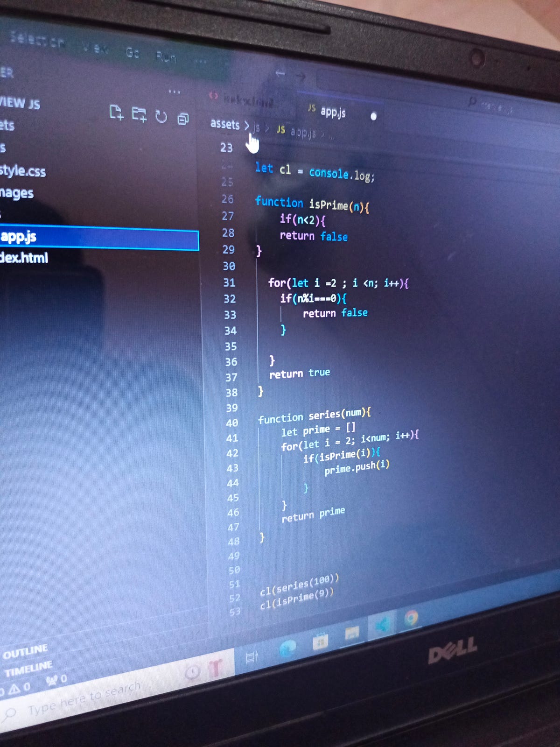Open the View menu
The width and height of the screenshot is (560, 747).
point(96,48)
